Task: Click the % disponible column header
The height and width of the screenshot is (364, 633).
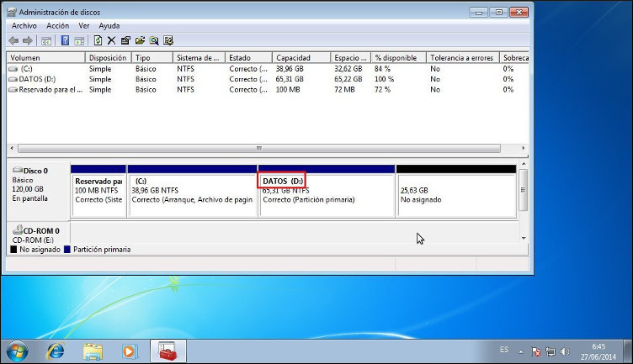Action: click(398, 58)
